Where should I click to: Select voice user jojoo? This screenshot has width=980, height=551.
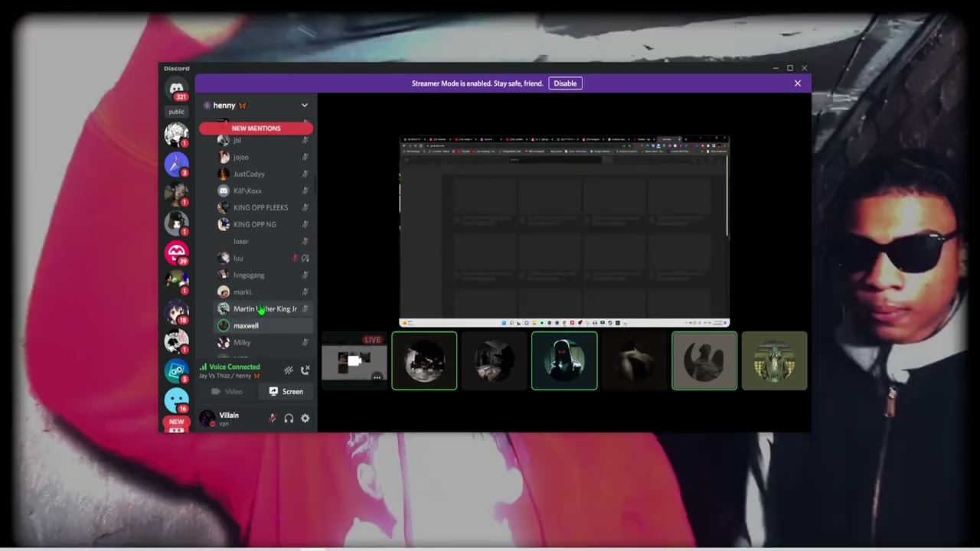(264, 157)
